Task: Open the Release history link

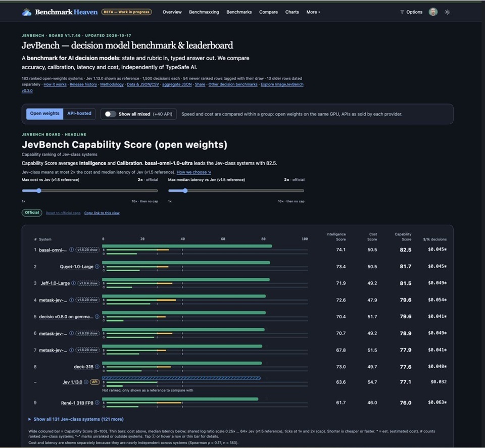Action: 83,84
